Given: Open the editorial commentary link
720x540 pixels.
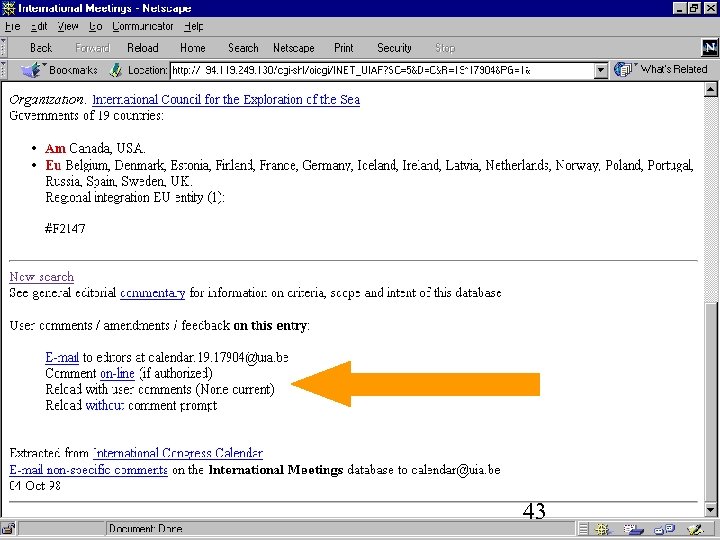Looking at the screenshot, I should pyautogui.click(x=152, y=293).
